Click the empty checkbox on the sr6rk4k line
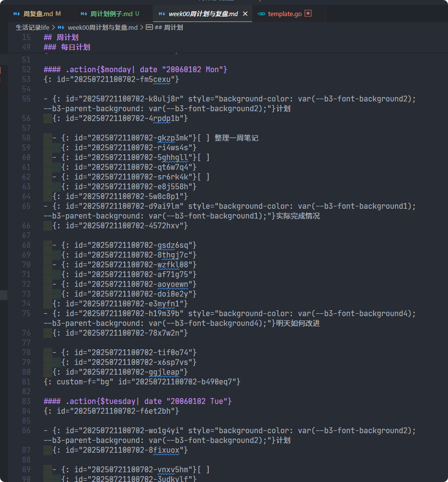 click(x=203, y=177)
